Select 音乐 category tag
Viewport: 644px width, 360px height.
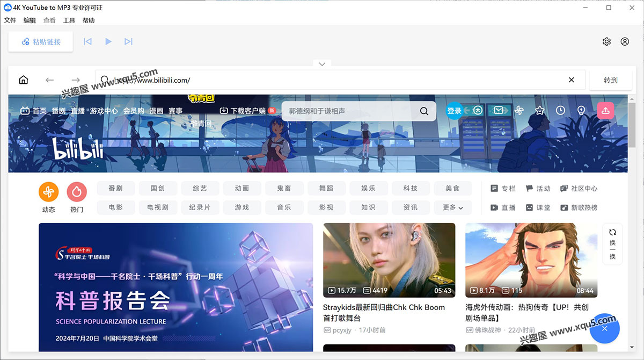(284, 207)
